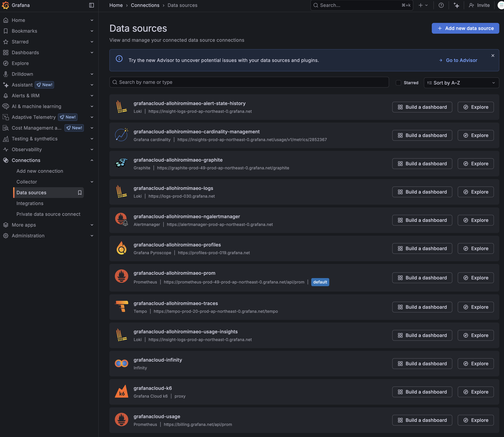Dismiss the Advisor info banner
Viewport: 504px width, 437px height.
493,56
